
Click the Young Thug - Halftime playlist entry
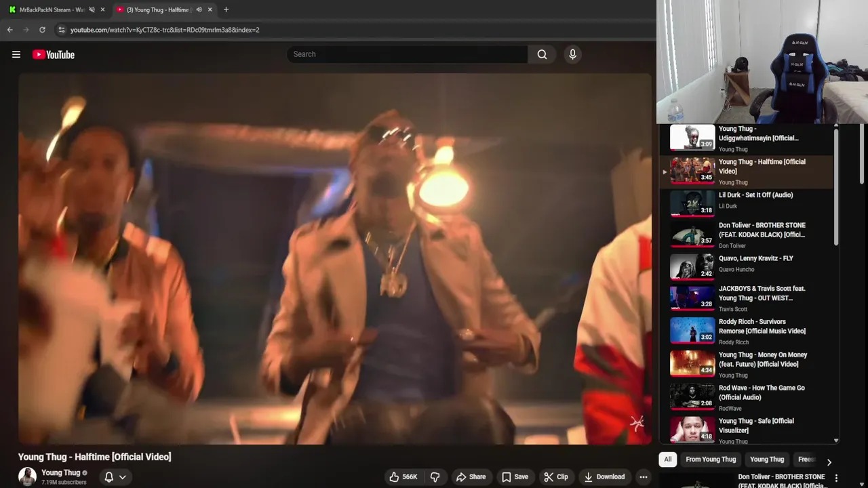coord(746,171)
